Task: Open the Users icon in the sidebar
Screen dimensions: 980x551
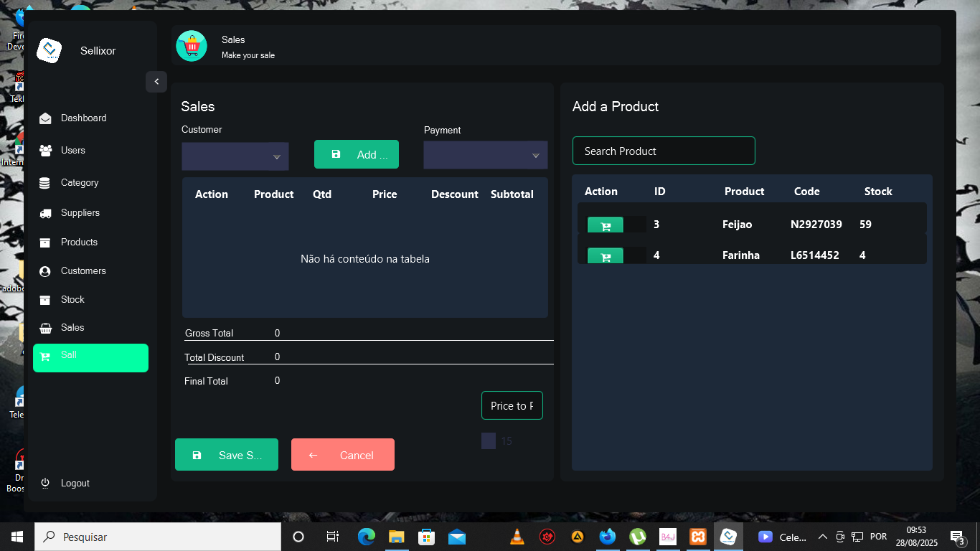Action: (x=45, y=151)
